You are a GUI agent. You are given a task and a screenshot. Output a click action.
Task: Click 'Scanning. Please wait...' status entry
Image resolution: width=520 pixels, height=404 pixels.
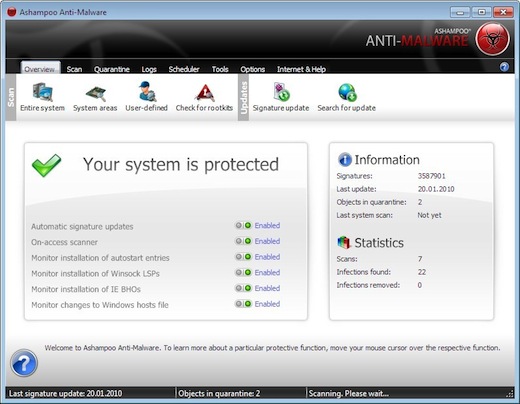(349, 394)
